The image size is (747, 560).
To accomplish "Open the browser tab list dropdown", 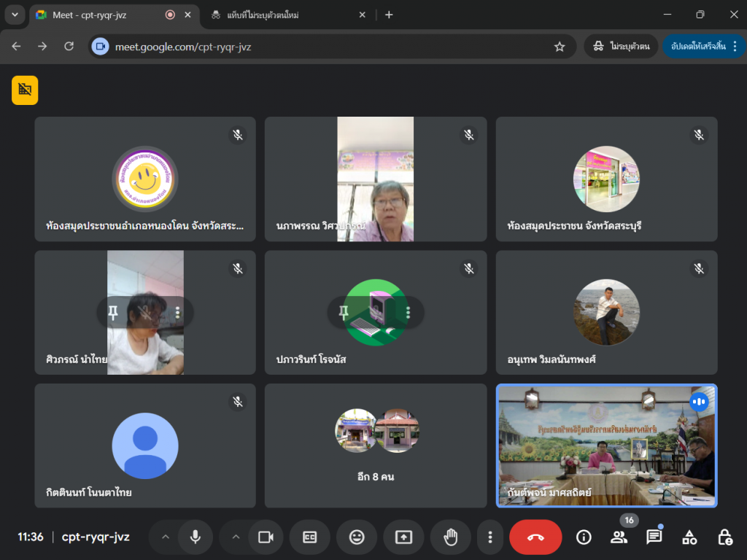I will (15, 15).
